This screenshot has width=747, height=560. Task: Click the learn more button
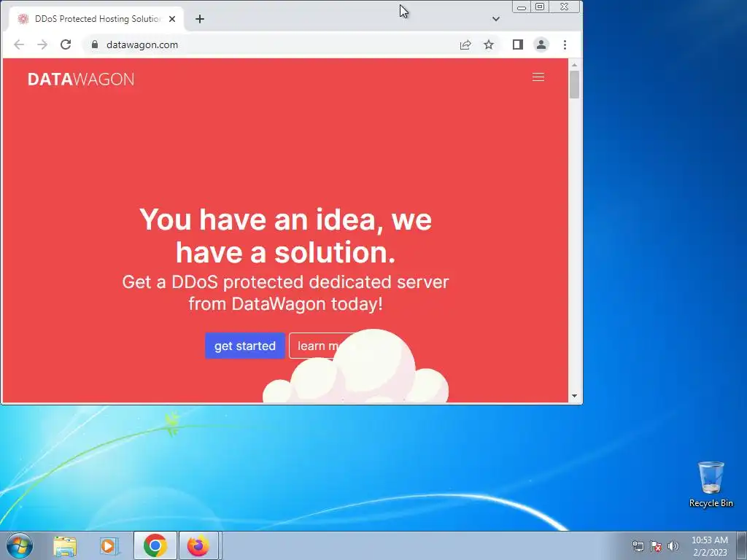(317, 346)
